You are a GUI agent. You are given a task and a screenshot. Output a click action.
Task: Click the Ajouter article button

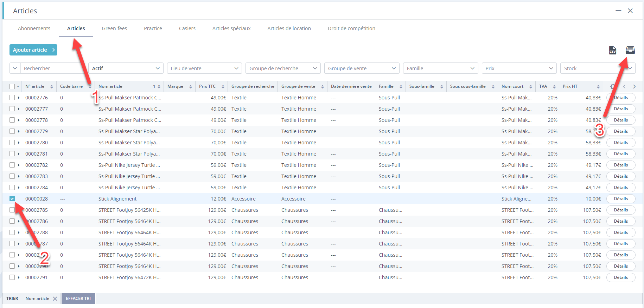(x=33, y=50)
